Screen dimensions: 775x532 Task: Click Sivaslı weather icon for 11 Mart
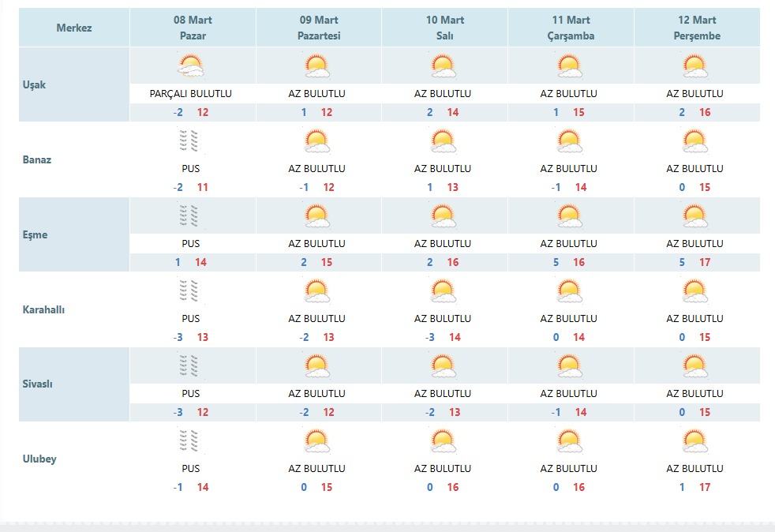569,366
